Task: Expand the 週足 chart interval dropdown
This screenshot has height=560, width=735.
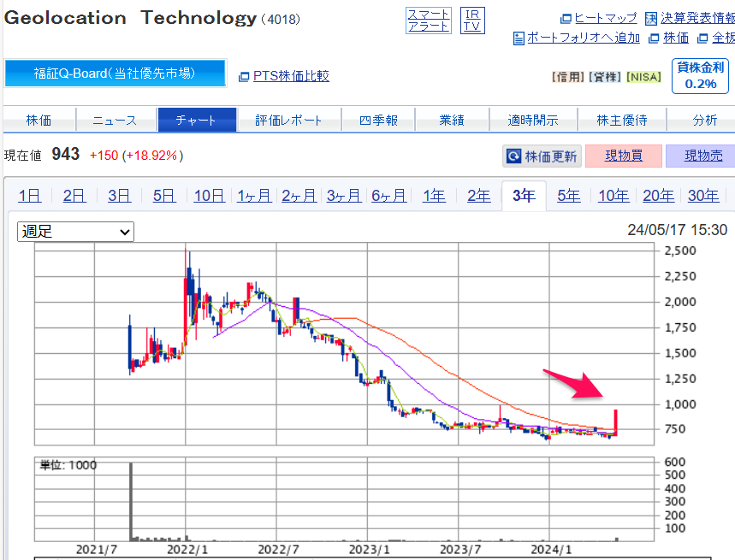Action: click(x=76, y=232)
